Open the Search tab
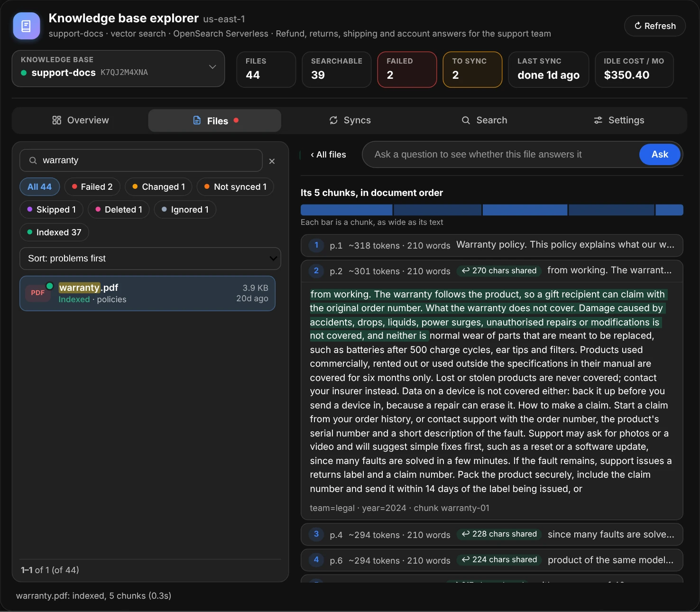Screen dimensions: 700x612 484,121
